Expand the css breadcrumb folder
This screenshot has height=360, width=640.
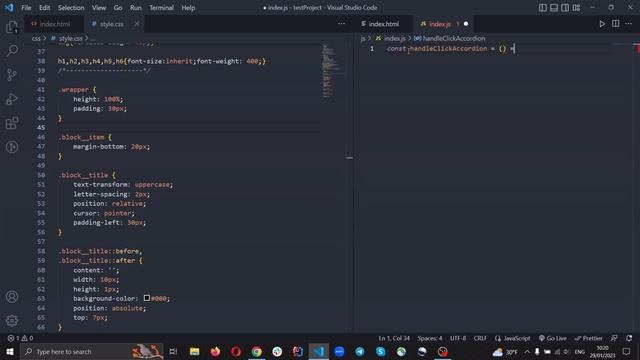[36, 38]
